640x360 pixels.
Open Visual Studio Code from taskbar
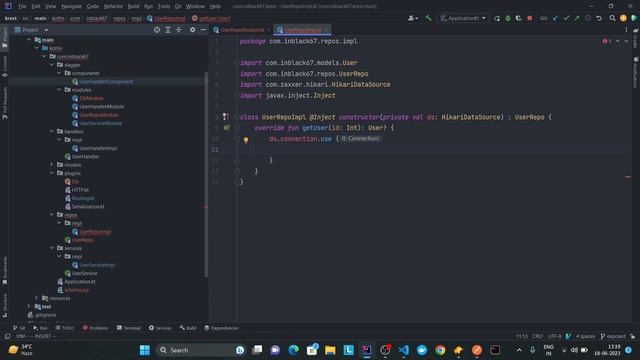[x=403, y=350]
